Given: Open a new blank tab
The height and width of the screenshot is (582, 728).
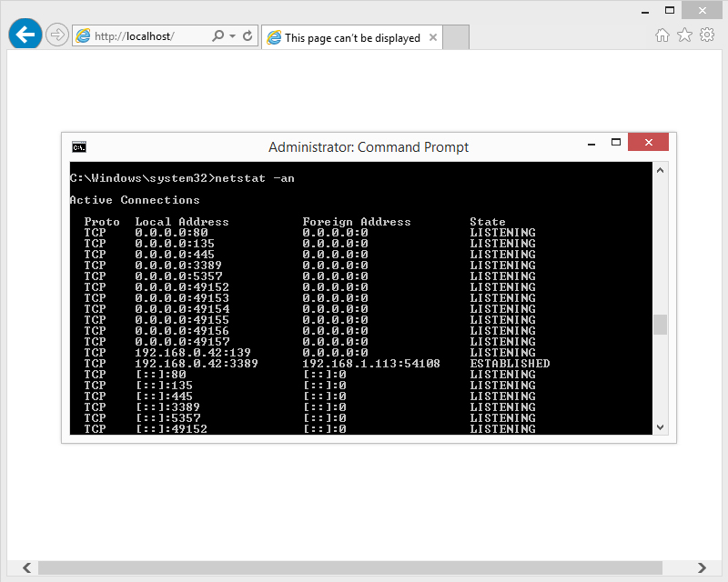Looking at the screenshot, I should coord(456,37).
